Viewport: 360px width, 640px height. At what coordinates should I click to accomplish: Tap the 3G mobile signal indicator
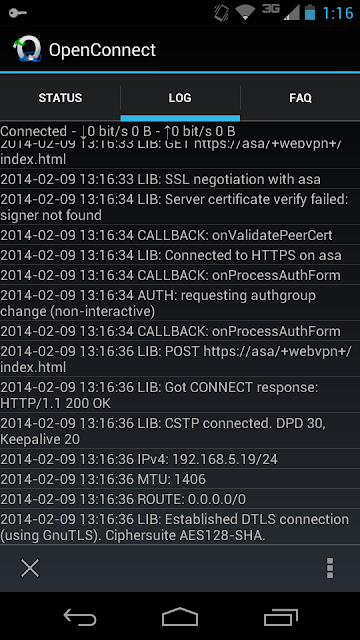coord(281,12)
